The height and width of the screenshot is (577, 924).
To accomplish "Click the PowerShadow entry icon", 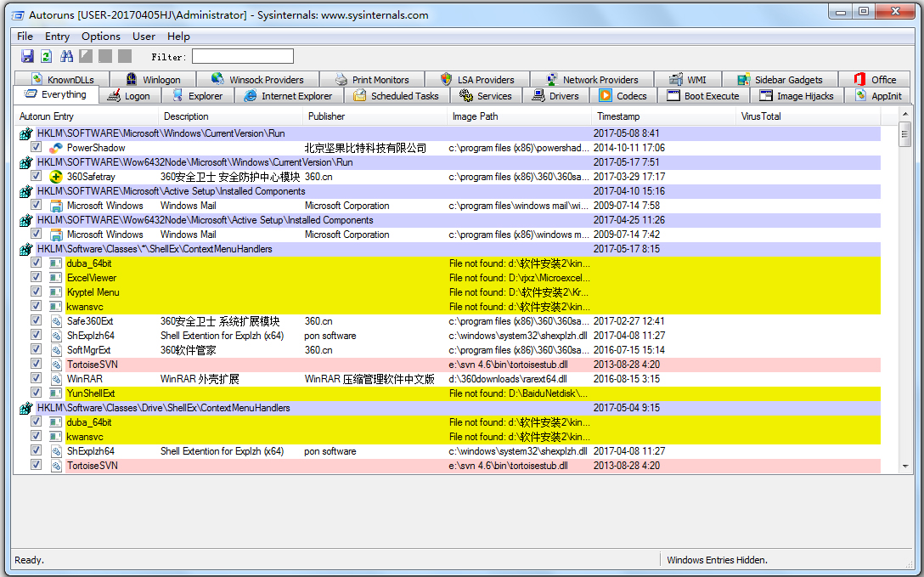I will (56, 148).
